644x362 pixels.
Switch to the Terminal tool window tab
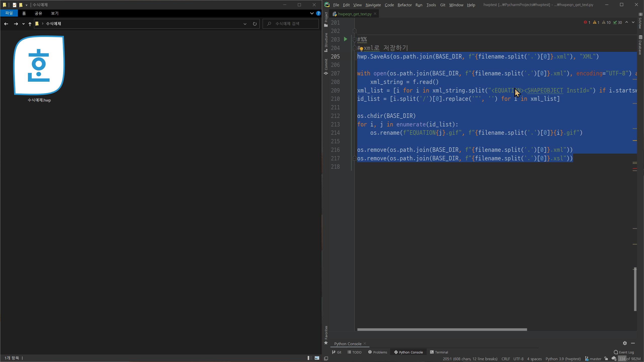pos(439,352)
